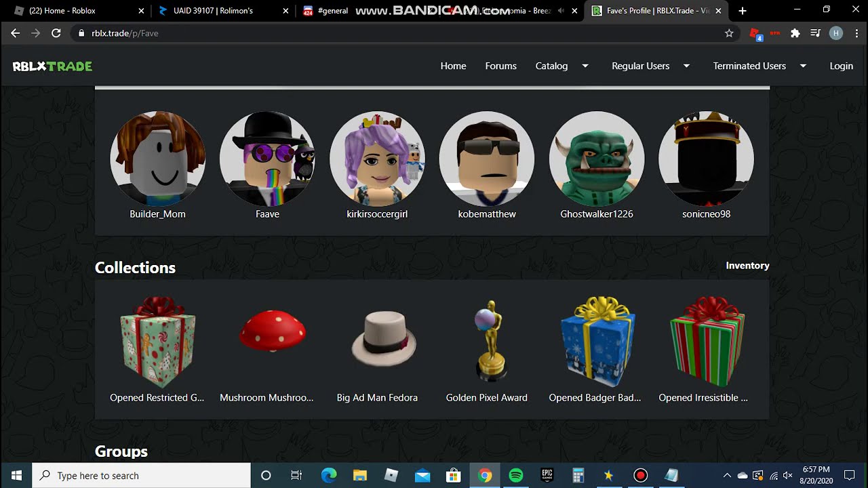The height and width of the screenshot is (488, 868).
Task: Select the Fave's Profile RBLX.Trade tab
Action: 656,11
